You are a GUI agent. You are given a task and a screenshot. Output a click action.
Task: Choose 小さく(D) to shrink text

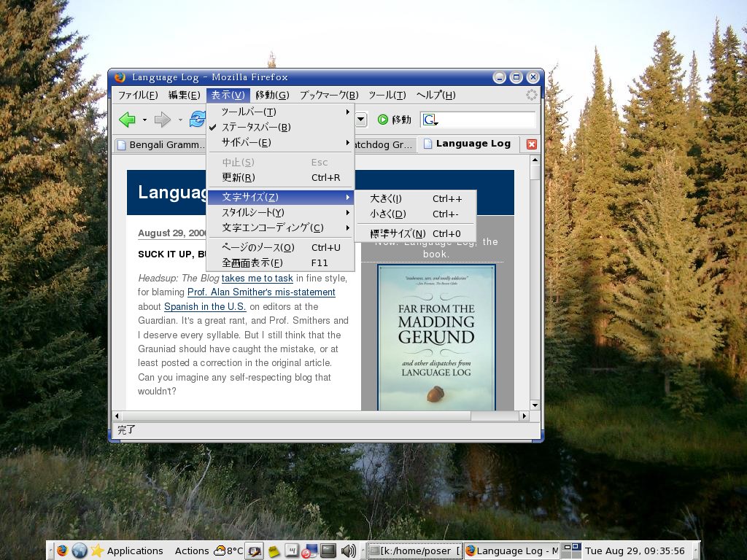[x=415, y=214]
